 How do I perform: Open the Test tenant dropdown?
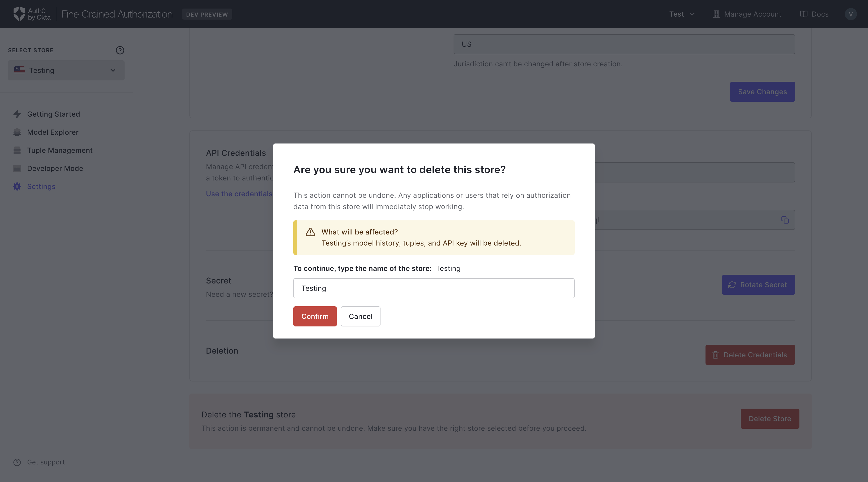(x=682, y=14)
